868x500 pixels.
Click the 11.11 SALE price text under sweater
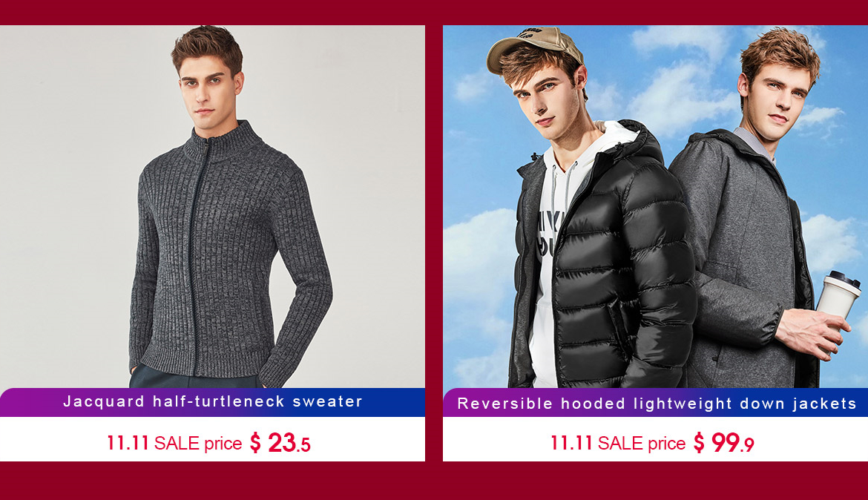pyautogui.click(x=174, y=444)
